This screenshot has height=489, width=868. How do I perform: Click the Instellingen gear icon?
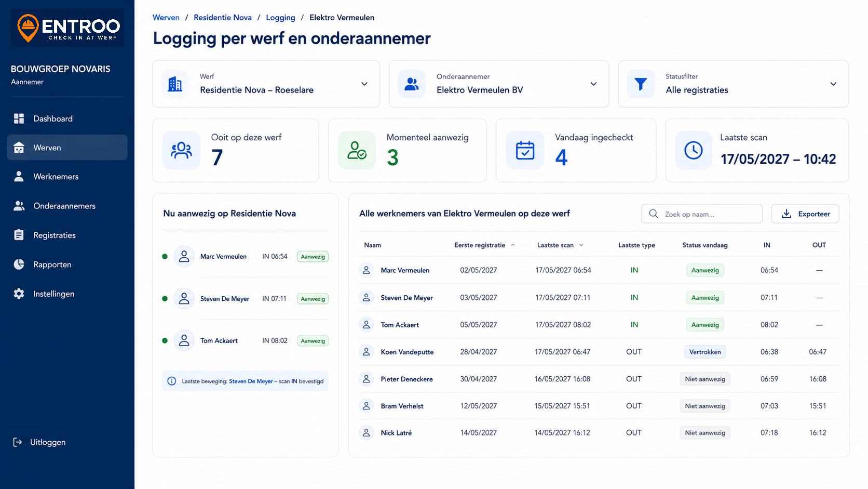click(x=19, y=294)
